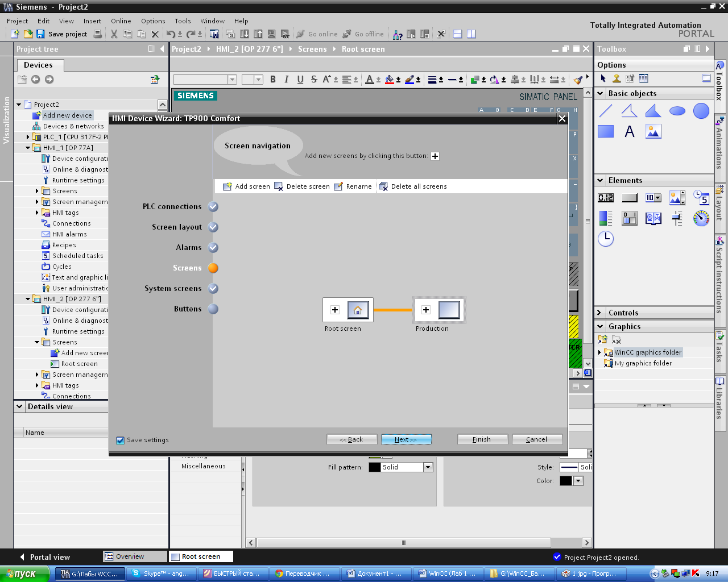The width and height of the screenshot is (728, 582).
Task: Click the Add screen icon in wizard toolbar
Action: click(227, 186)
